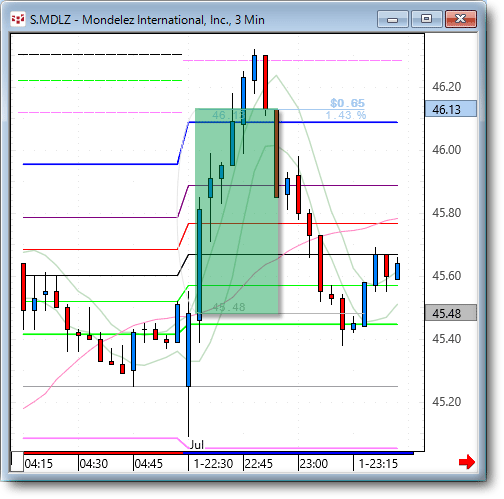Click the 45.40 price axis value
Viewport: 504px width, 499px height.
click(x=446, y=339)
